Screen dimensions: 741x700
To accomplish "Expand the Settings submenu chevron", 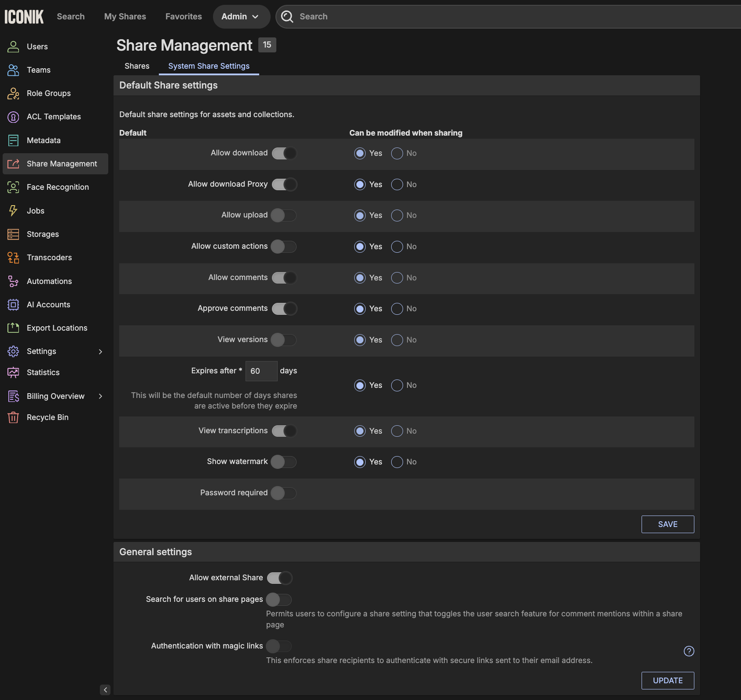I will click(x=100, y=351).
